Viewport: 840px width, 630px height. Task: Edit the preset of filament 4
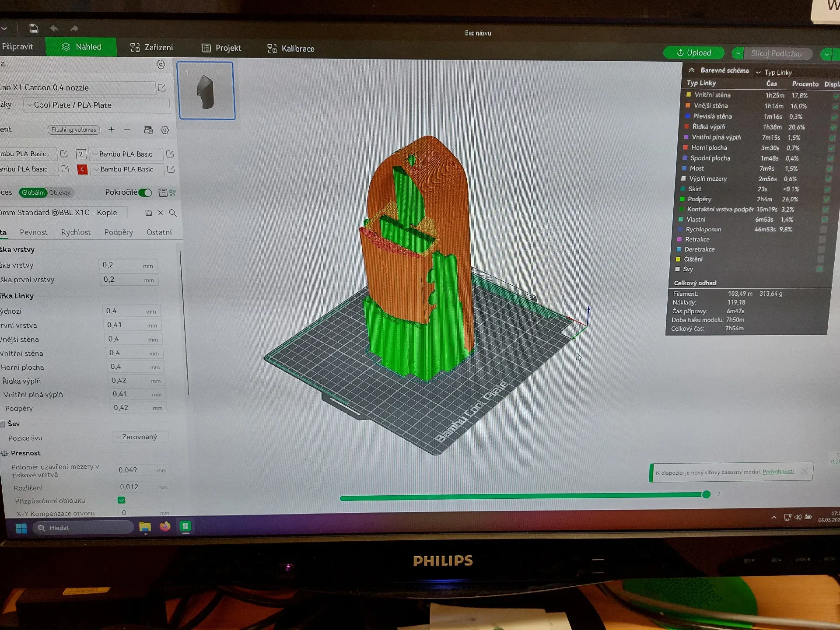171,169
